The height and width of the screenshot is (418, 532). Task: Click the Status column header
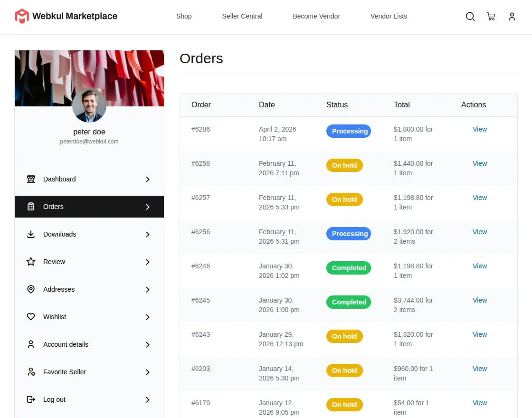(337, 105)
